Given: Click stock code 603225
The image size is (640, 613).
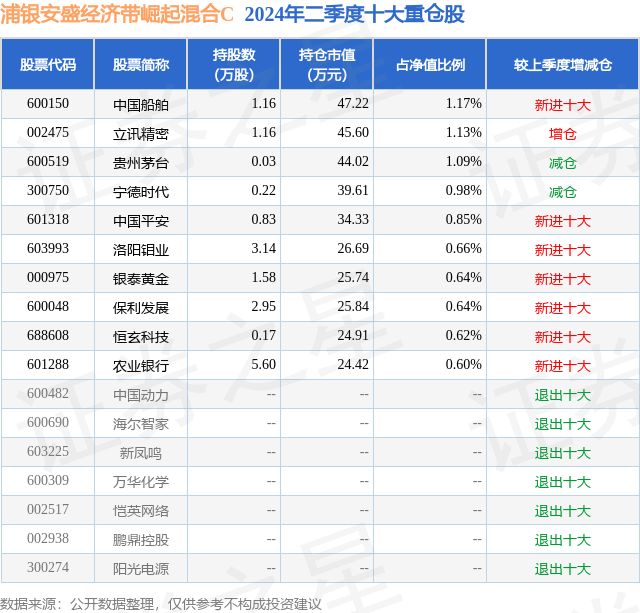Looking at the screenshot, I should 48,451.
